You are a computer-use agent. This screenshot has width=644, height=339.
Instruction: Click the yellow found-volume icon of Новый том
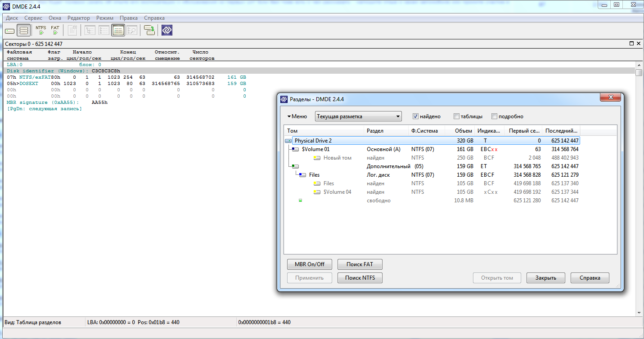click(x=317, y=158)
